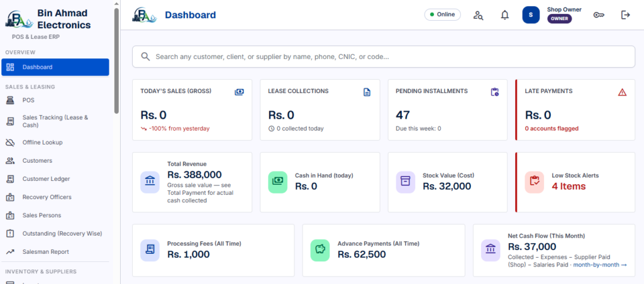Screen dimensions: 644x284
Task: Click the sidebar Bin Ahmad Electronics logo
Action: [19, 19]
